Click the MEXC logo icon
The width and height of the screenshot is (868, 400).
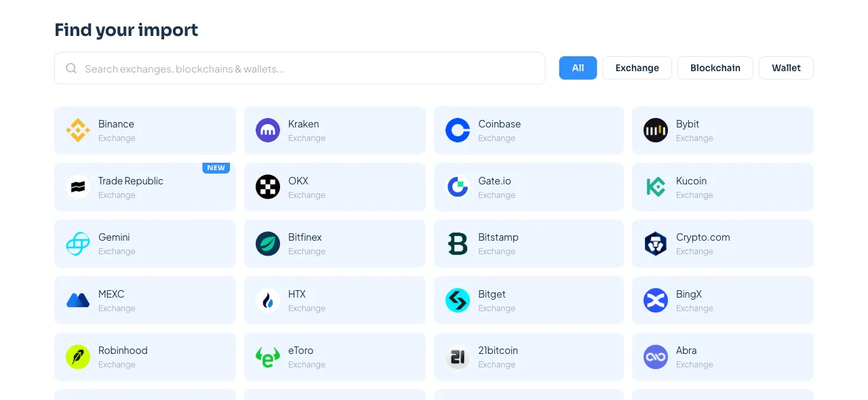[78, 300]
